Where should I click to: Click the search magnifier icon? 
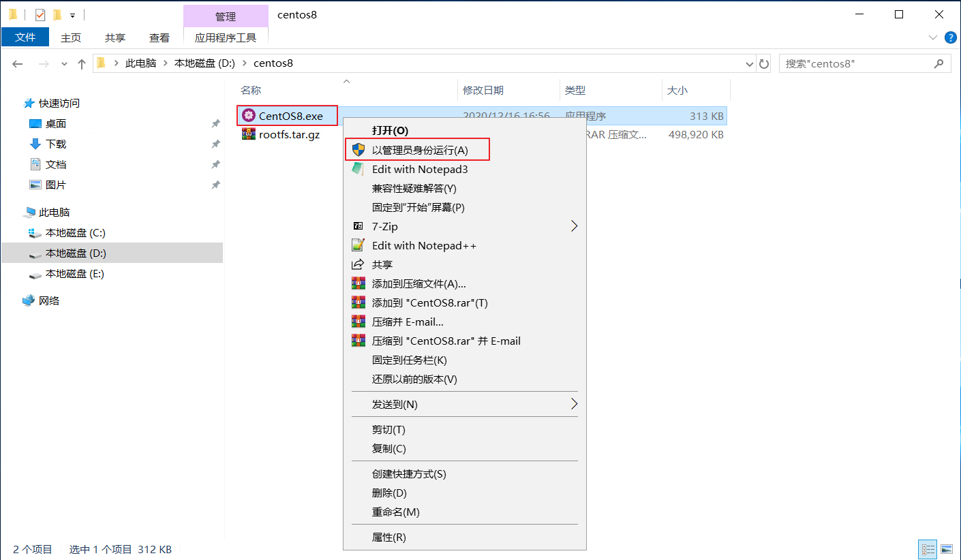939,63
